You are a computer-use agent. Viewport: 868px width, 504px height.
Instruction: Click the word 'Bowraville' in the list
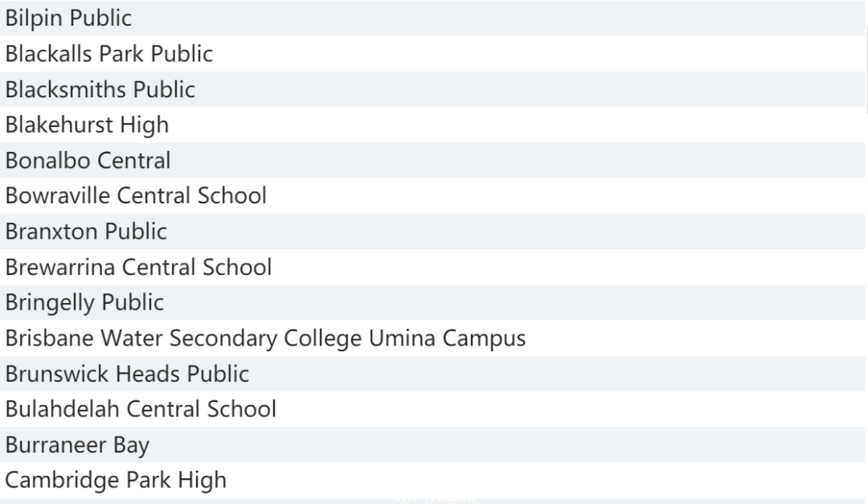pyautogui.click(x=58, y=196)
